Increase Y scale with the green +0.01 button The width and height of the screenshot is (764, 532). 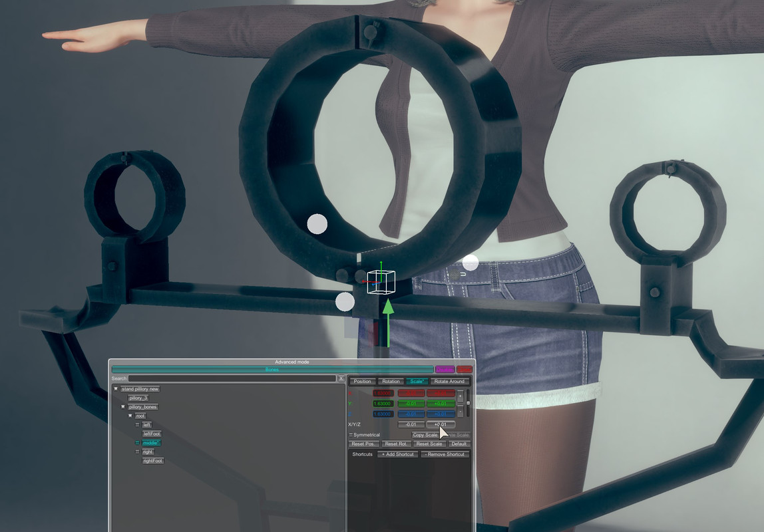point(441,404)
